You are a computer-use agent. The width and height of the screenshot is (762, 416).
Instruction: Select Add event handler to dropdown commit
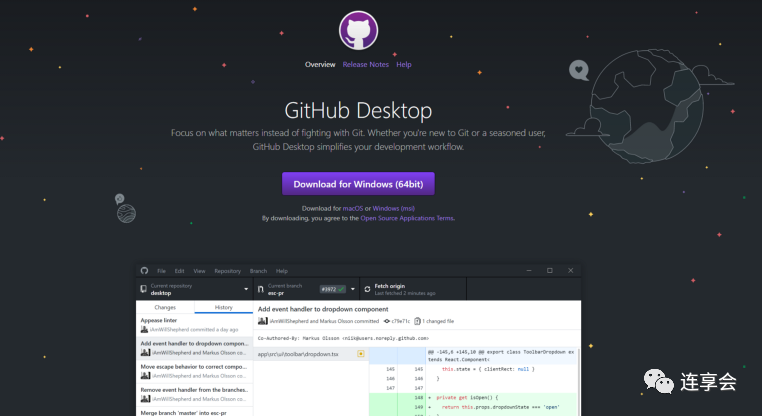point(194,348)
